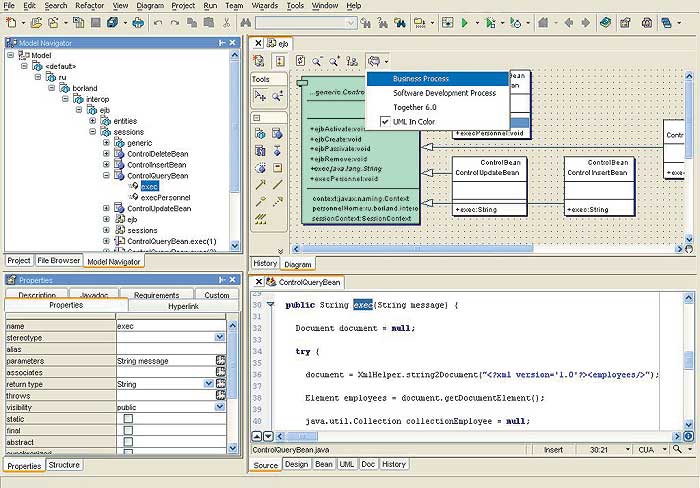
Task: Click the search magnifier icon in editor status bar
Action: (x=677, y=449)
